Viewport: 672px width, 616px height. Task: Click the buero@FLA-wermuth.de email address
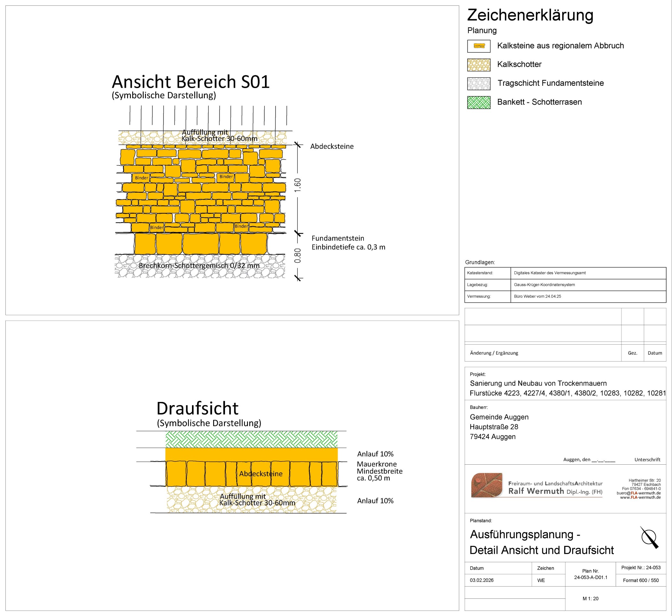click(638, 493)
